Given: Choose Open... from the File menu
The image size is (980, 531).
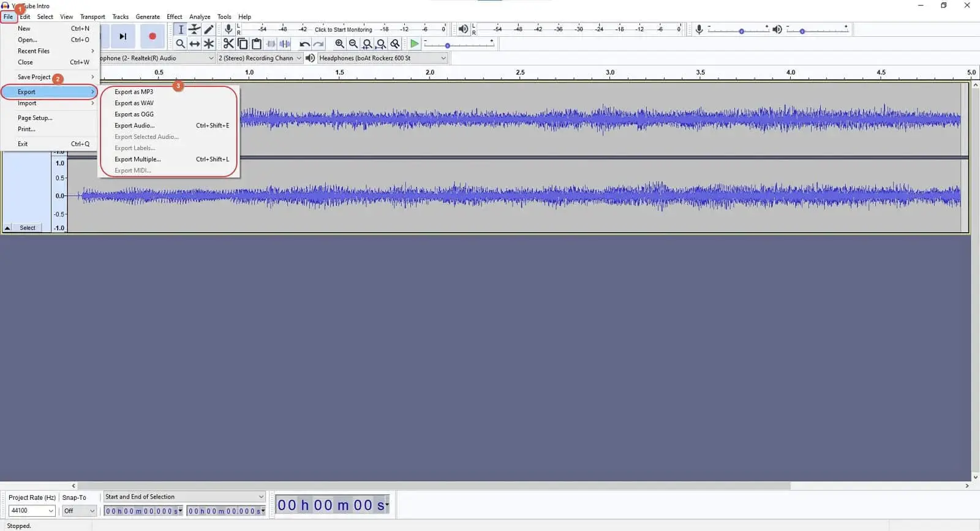Looking at the screenshot, I should click(x=50, y=40).
